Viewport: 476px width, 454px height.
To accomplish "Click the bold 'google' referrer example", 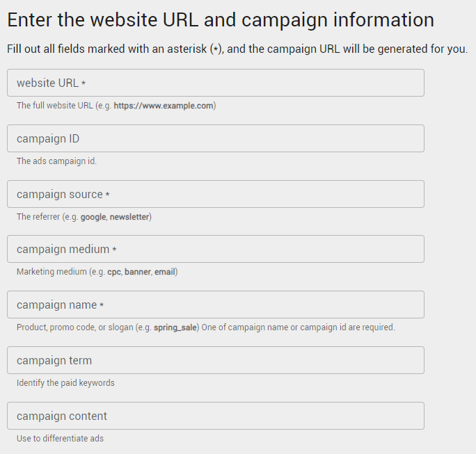I will pos(93,217).
